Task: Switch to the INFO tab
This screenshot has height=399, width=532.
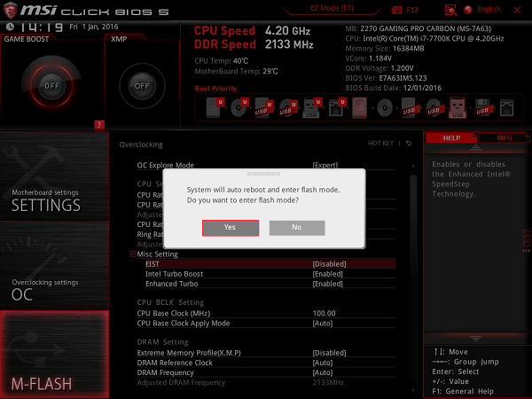Action: [505, 137]
